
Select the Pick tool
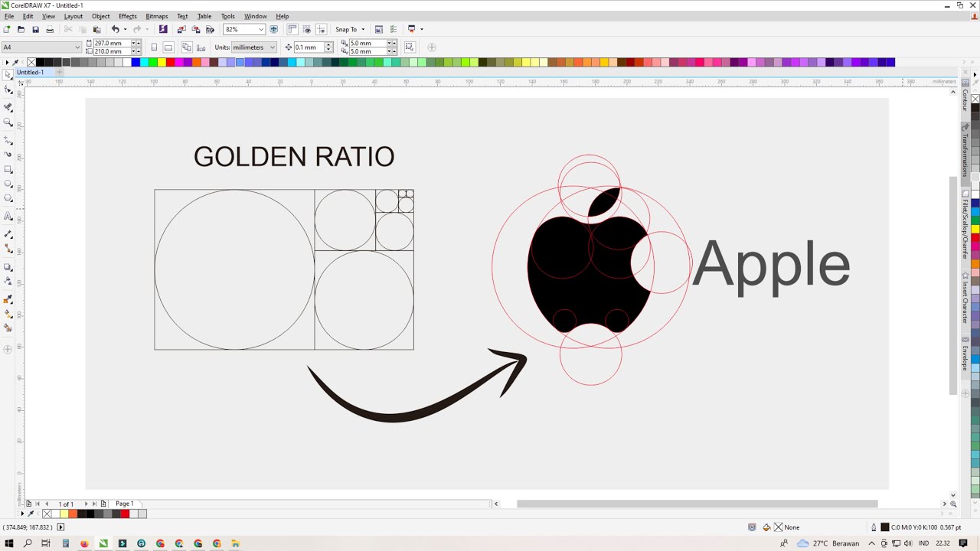[x=8, y=75]
